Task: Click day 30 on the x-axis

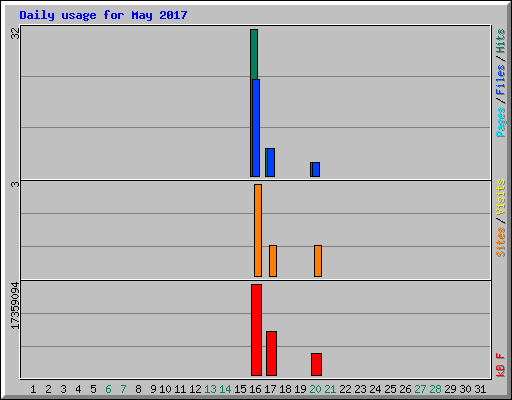Action: pyautogui.click(x=465, y=389)
